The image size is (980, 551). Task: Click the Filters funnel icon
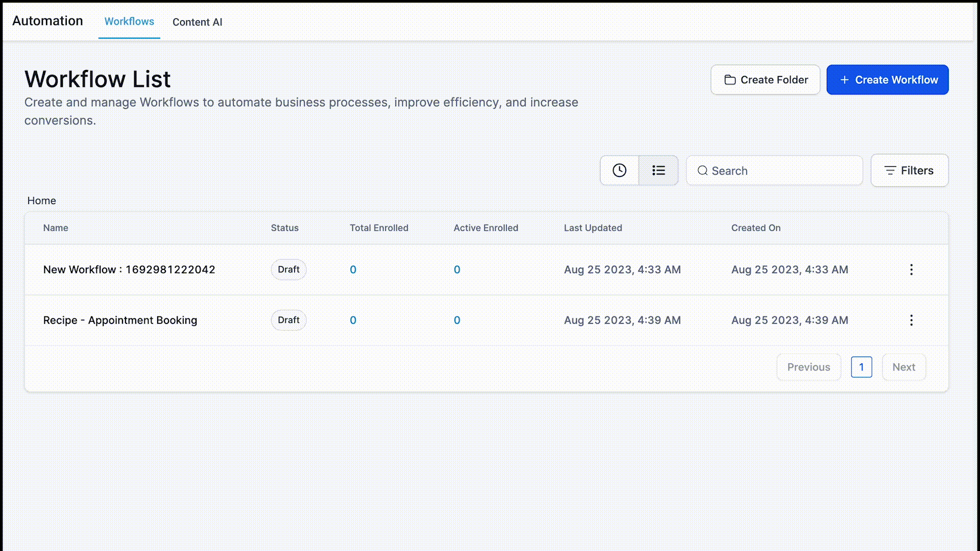[890, 170]
